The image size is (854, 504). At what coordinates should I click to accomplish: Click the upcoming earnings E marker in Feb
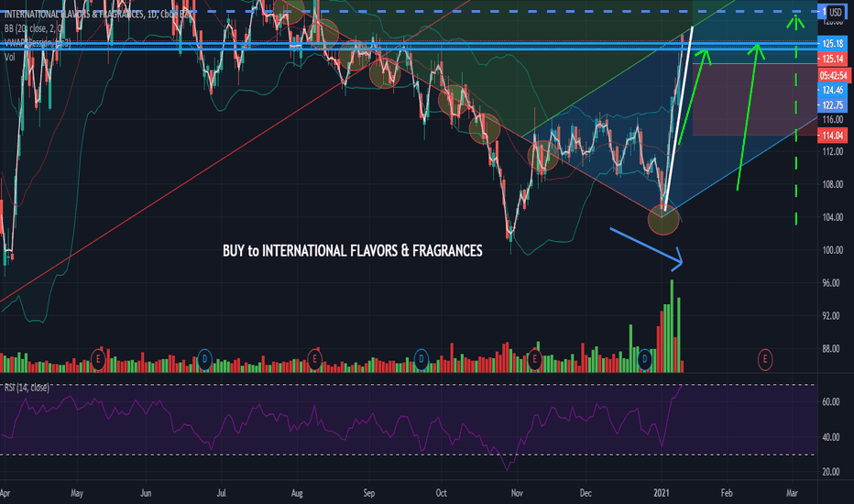click(x=765, y=359)
